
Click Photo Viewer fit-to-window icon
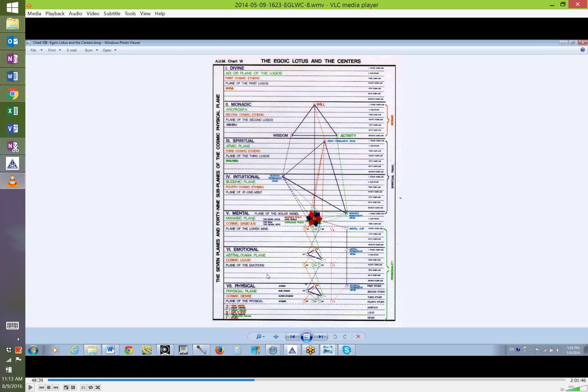point(276,336)
